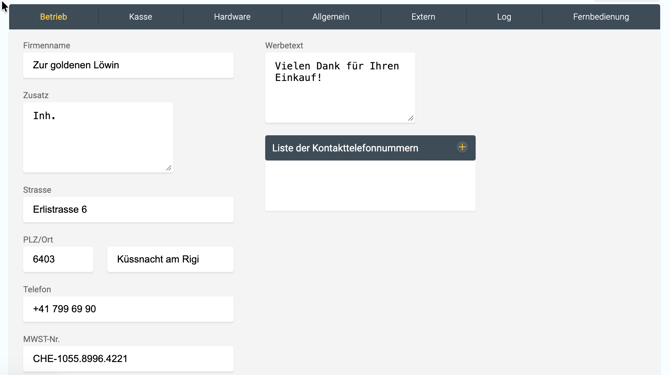Switch to the Kasse tab
This screenshot has height=375, width=670.
click(x=141, y=17)
